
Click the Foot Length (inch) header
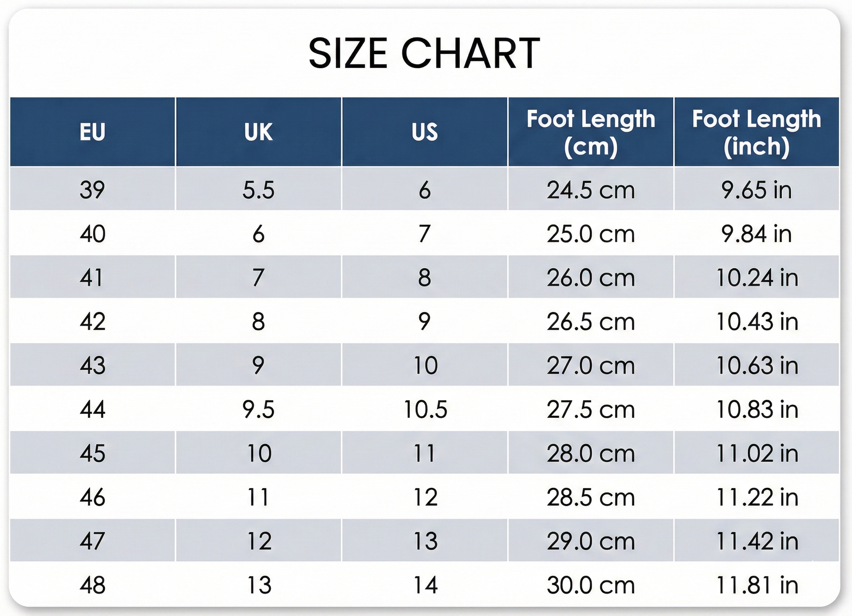756,132
